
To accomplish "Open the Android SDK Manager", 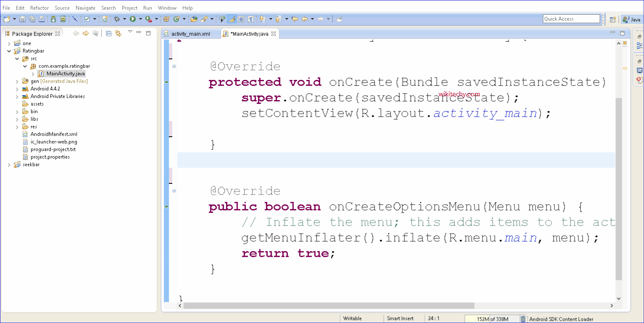I will click(54, 19).
